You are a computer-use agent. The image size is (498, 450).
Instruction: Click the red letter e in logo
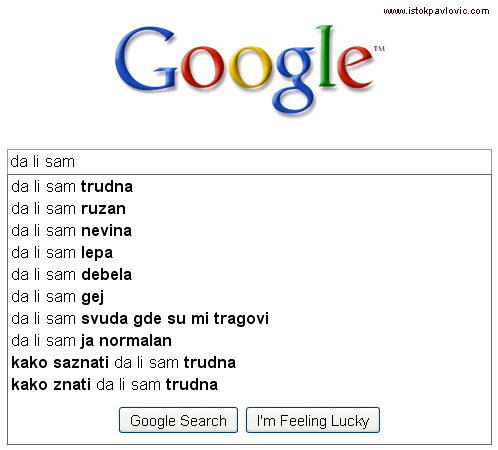[355, 67]
